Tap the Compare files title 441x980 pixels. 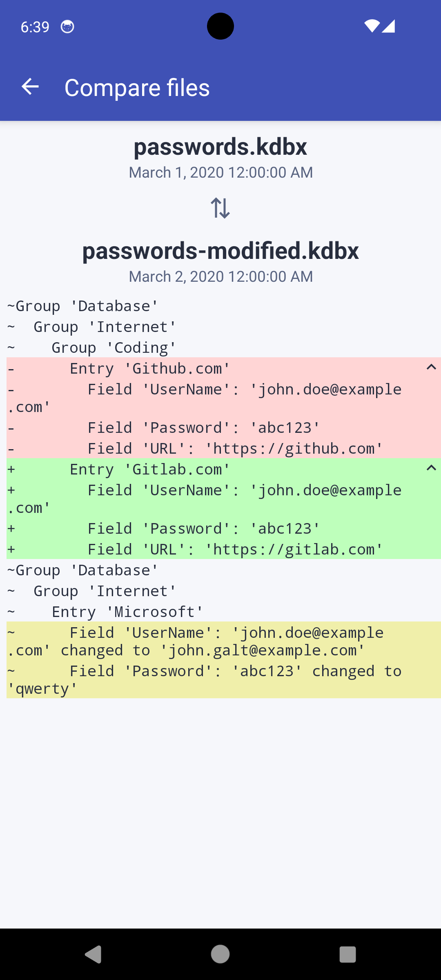tap(137, 88)
